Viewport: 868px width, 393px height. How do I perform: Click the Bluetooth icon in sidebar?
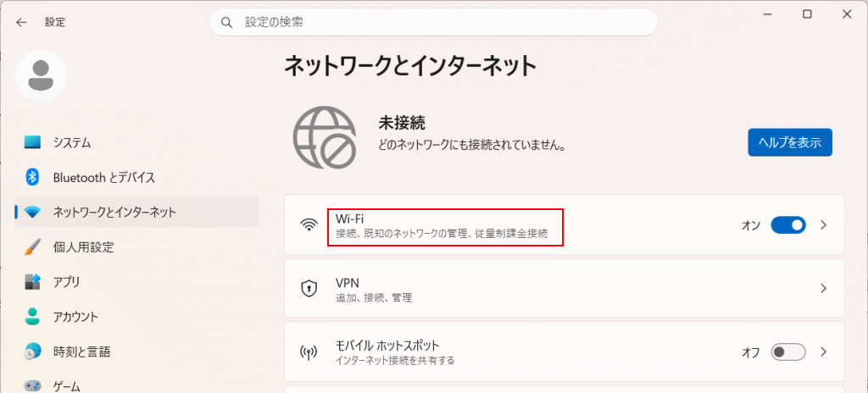32,177
